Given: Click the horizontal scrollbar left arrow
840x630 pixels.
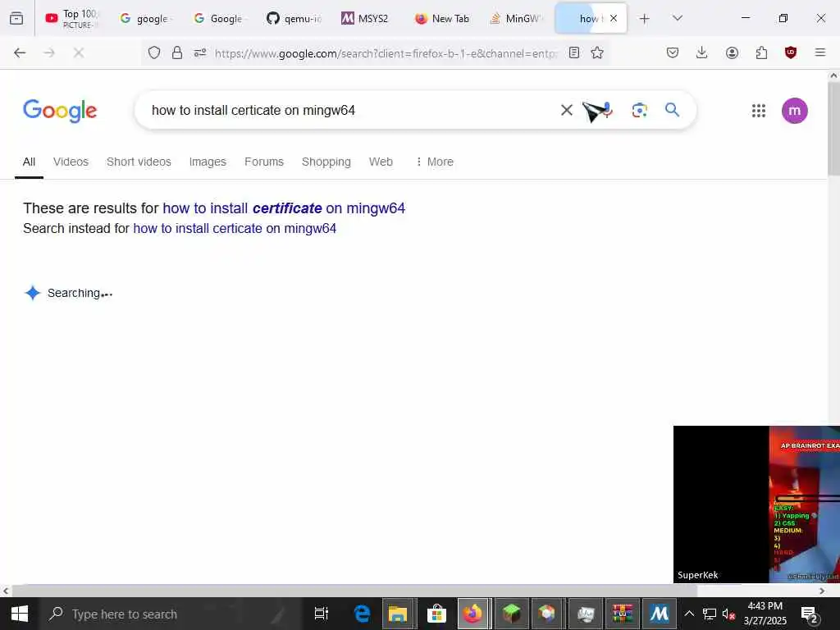Looking at the screenshot, I should coord(6,591).
